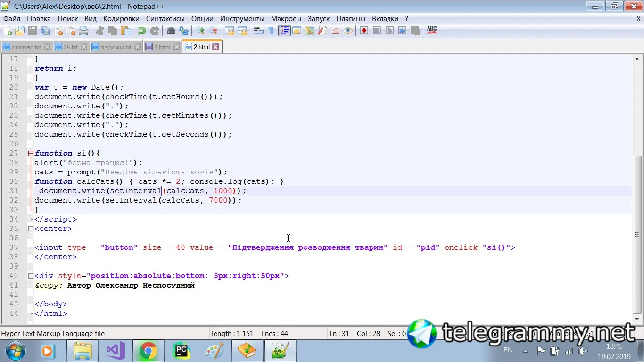Toggle synchronized vertical scrolling

[x=230, y=31]
